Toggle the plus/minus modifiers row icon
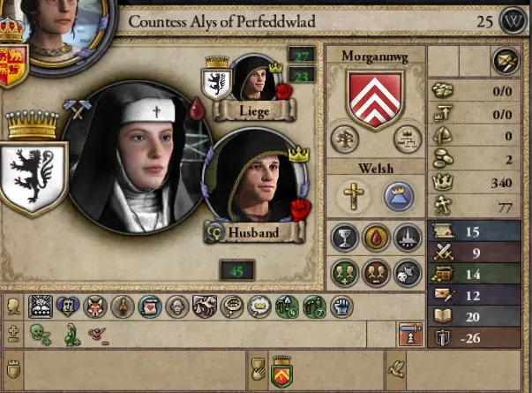 tap(13, 335)
